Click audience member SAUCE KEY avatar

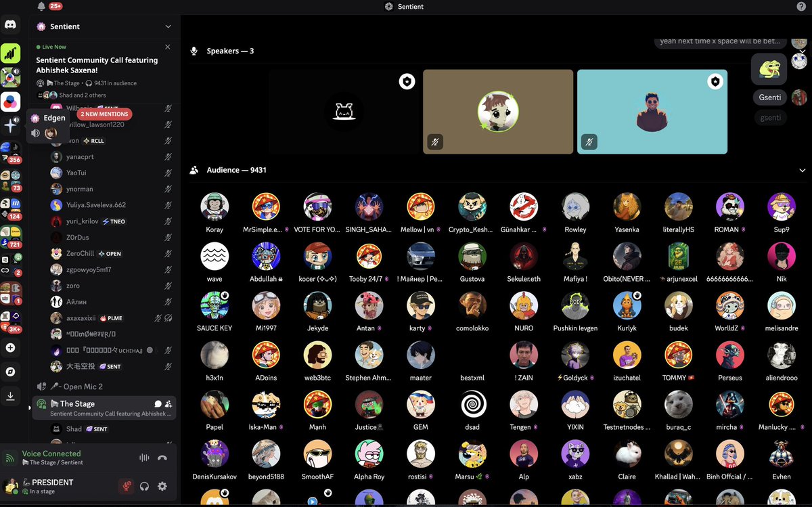coord(215,305)
